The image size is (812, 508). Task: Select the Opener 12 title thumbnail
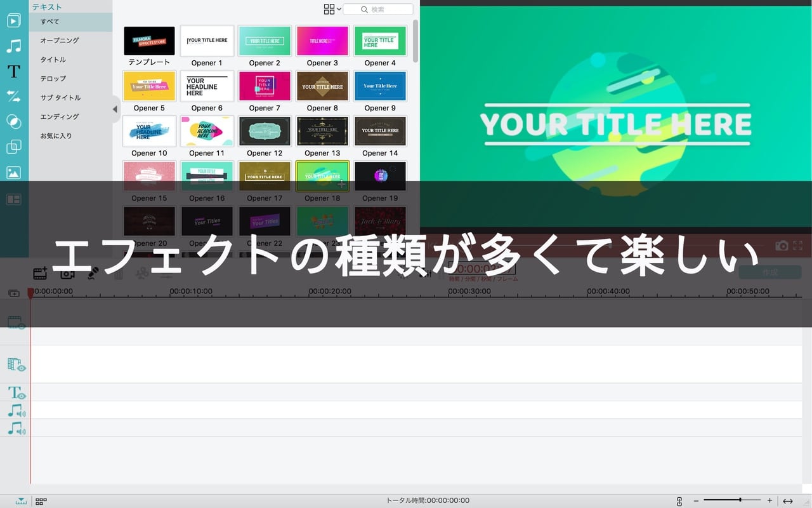(265, 131)
